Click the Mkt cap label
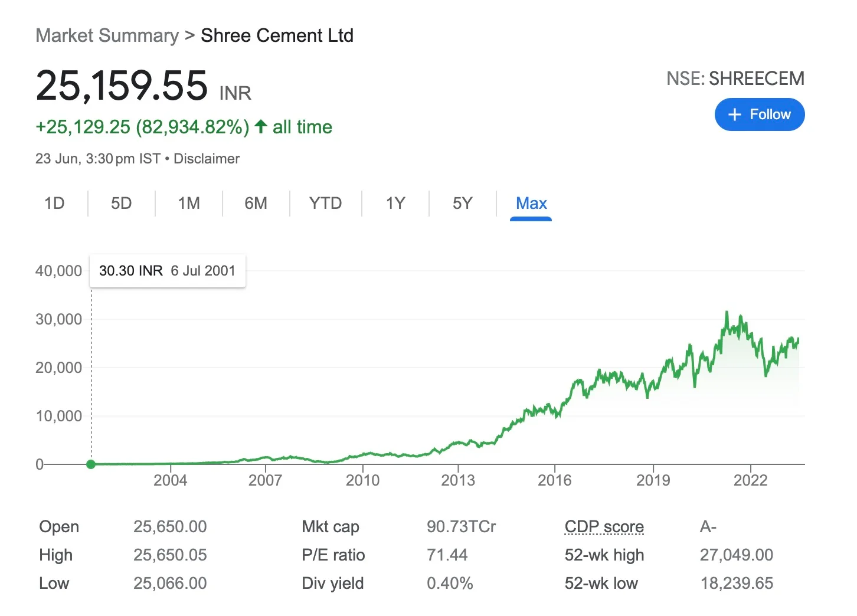This screenshot has height=616, width=857. click(331, 526)
